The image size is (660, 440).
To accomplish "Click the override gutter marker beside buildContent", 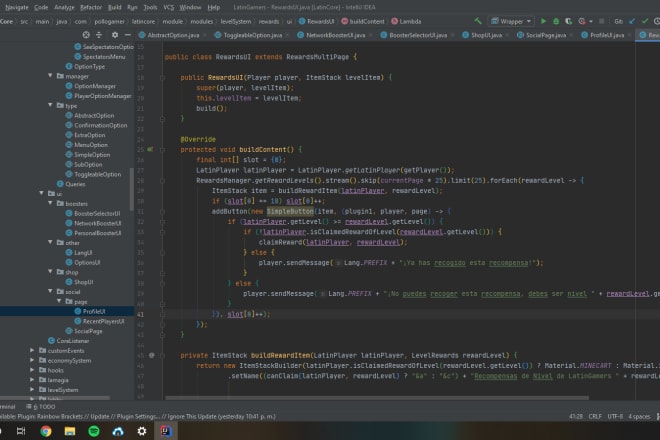I will [x=149, y=148].
